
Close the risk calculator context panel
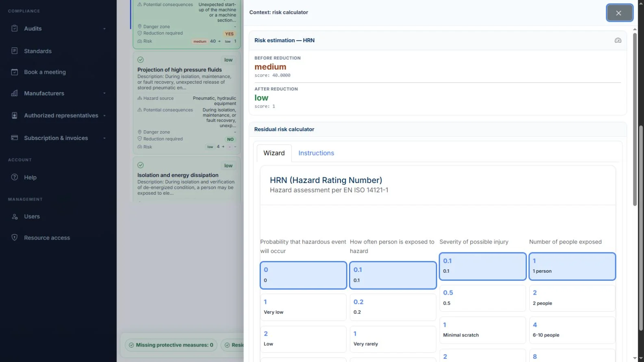(x=619, y=13)
